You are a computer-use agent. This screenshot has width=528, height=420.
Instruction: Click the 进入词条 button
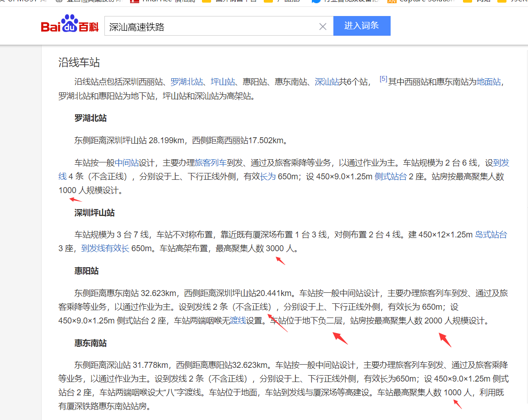[x=362, y=26]
